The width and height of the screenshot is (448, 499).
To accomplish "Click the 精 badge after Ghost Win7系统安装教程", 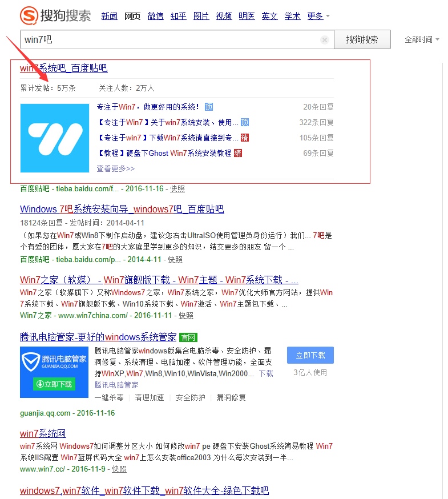I will (237, 153).
